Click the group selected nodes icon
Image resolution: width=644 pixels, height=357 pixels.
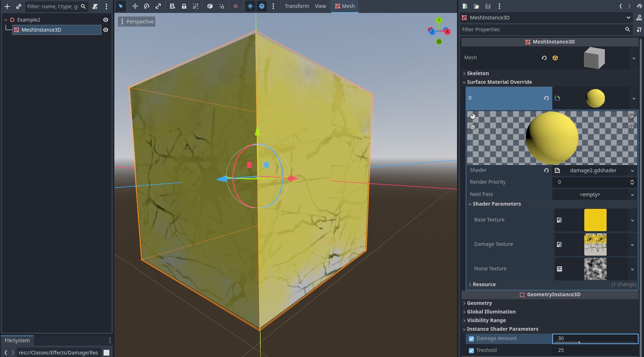pos(196,6)
